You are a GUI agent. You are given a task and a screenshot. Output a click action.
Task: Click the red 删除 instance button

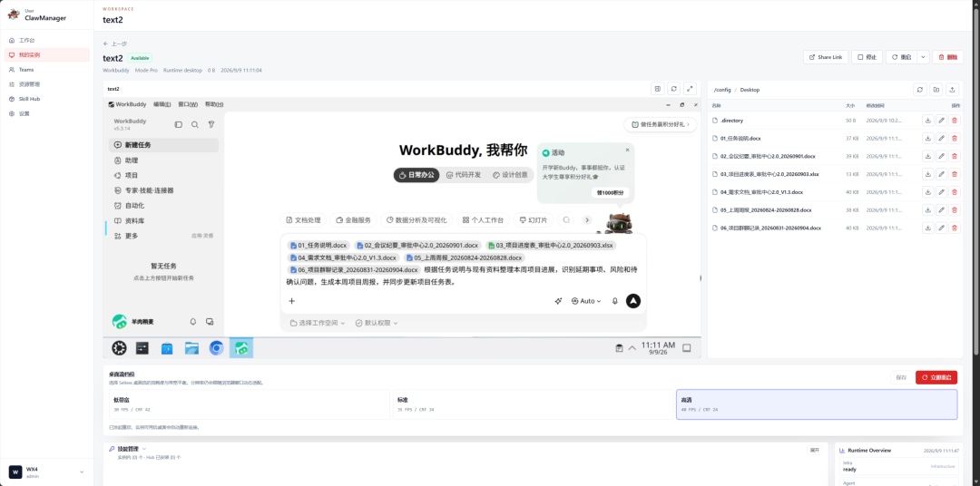(x=947, y=57)
